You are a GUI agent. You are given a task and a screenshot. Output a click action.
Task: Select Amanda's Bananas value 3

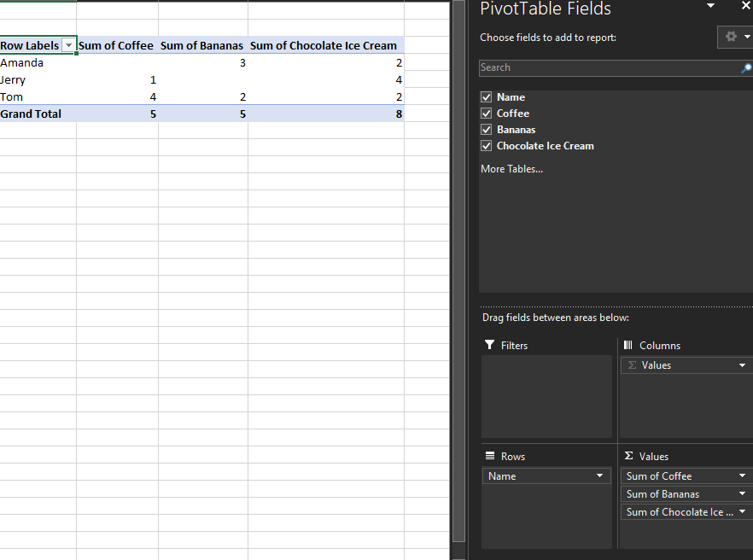(203, 63)
